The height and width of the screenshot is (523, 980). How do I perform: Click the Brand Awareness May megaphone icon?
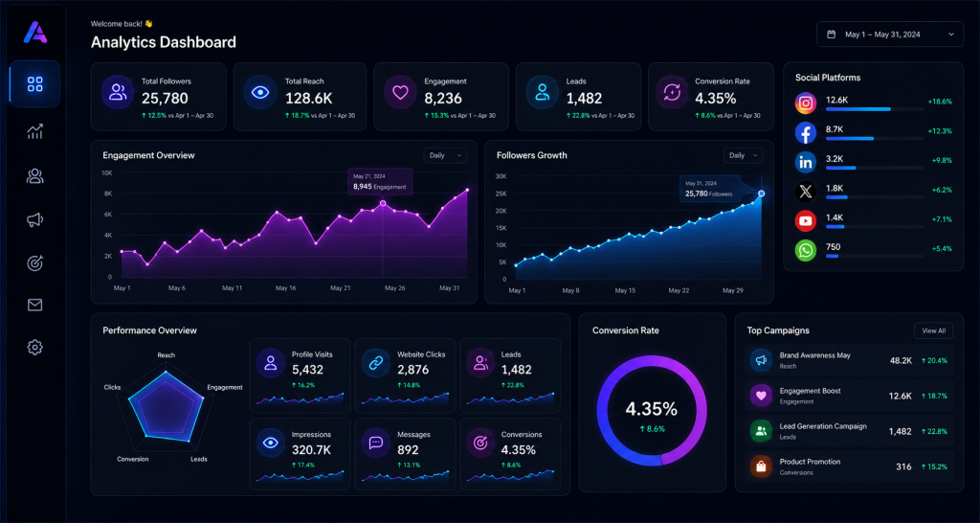tap(761, 360)
